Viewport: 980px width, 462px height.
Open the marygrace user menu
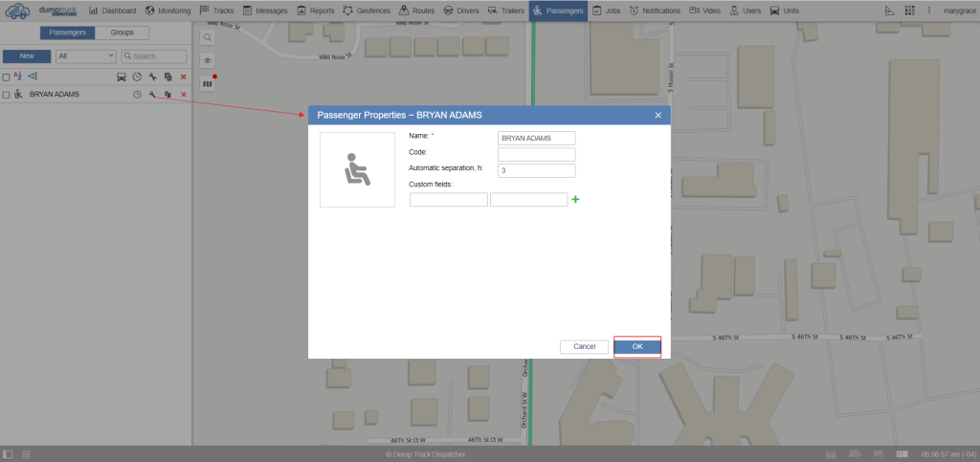click(x=958, y=11)
